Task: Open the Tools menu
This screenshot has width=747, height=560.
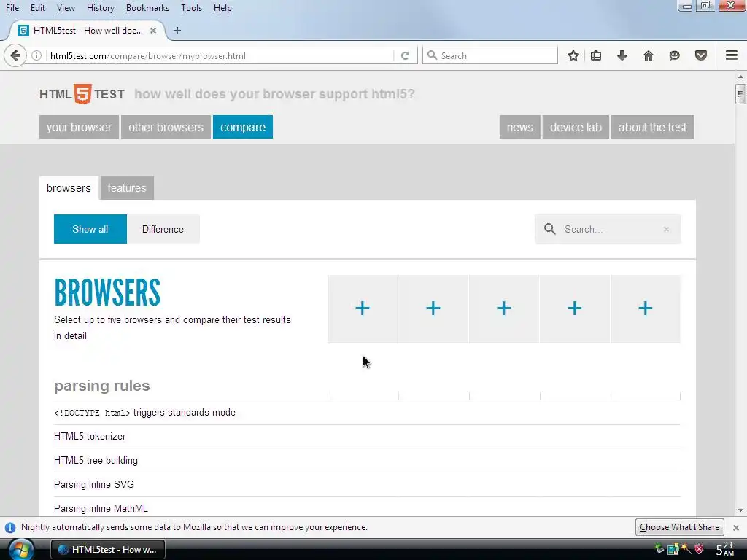Action: [x=192, y=8]
